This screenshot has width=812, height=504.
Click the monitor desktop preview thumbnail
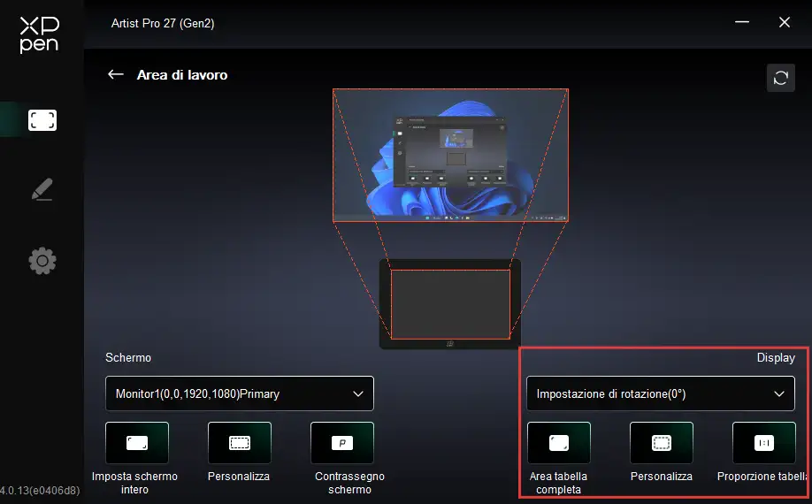(x=450, y=155)
